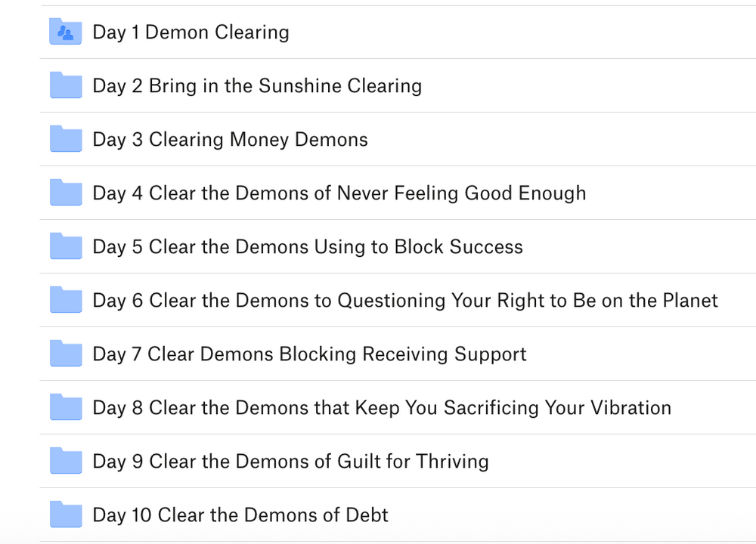Open Day 6 Questioning Your Right folder name
Viewport: 756px width, 544px height.
[405, 301]
